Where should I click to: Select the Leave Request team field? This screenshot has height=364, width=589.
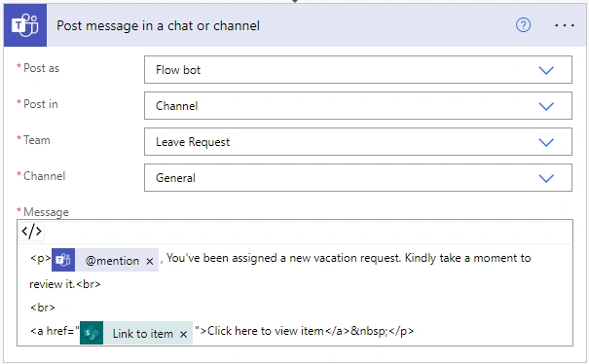pyautogui.click(x=358, y=142)
